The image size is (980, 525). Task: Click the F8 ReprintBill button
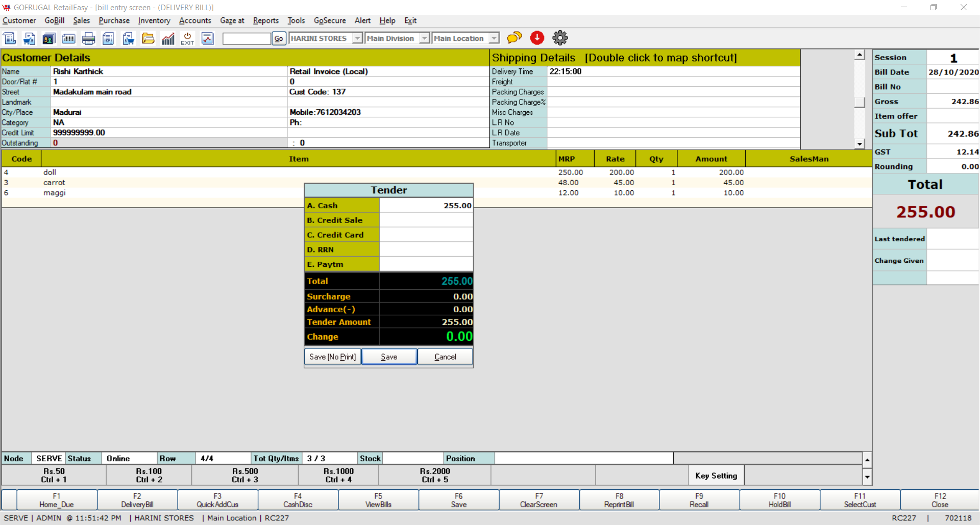click(x=619, y=500)
